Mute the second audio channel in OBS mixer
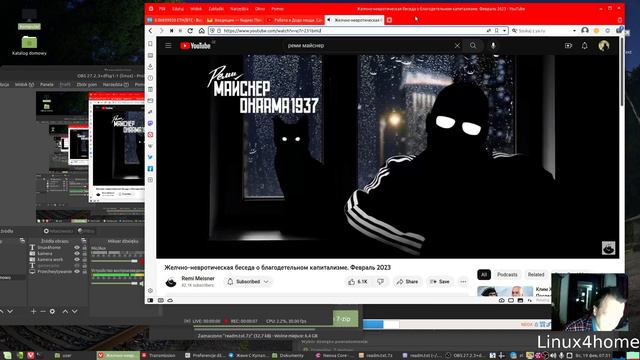This screenshot has width=640, height=360. (142, 283)
